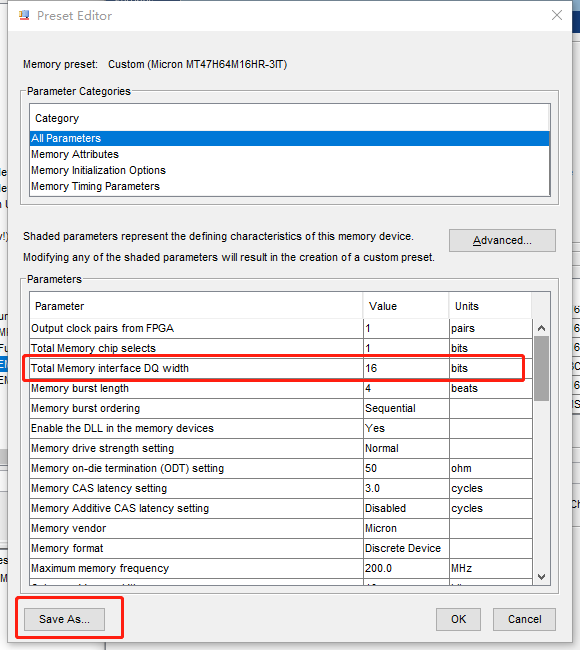Select Memory CAS latency setting row

click(x=281, y=488)
